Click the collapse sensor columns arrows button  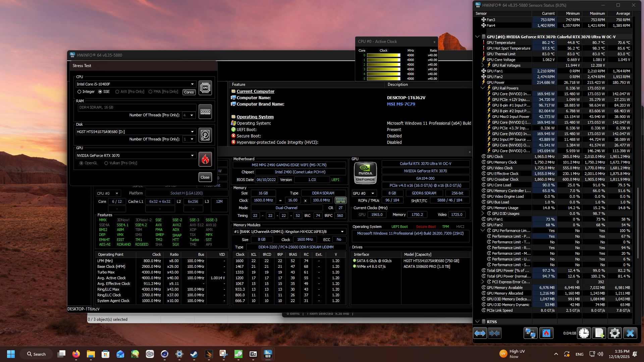494,333
